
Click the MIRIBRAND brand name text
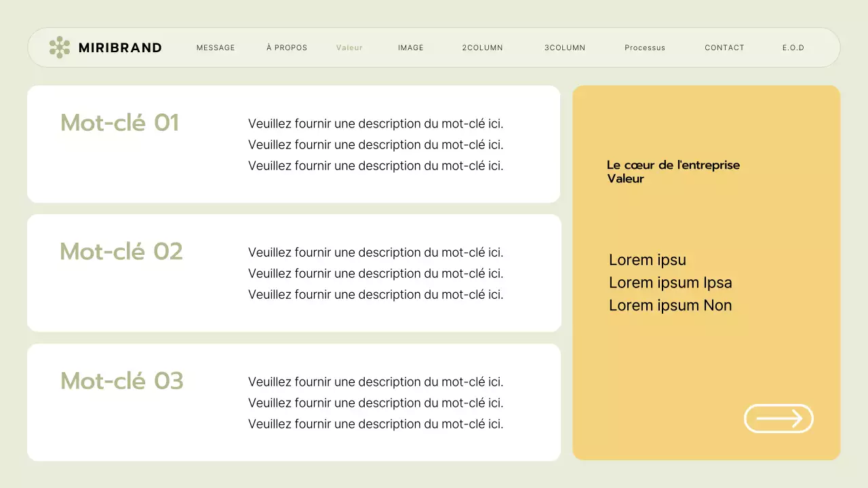[121, 47]
